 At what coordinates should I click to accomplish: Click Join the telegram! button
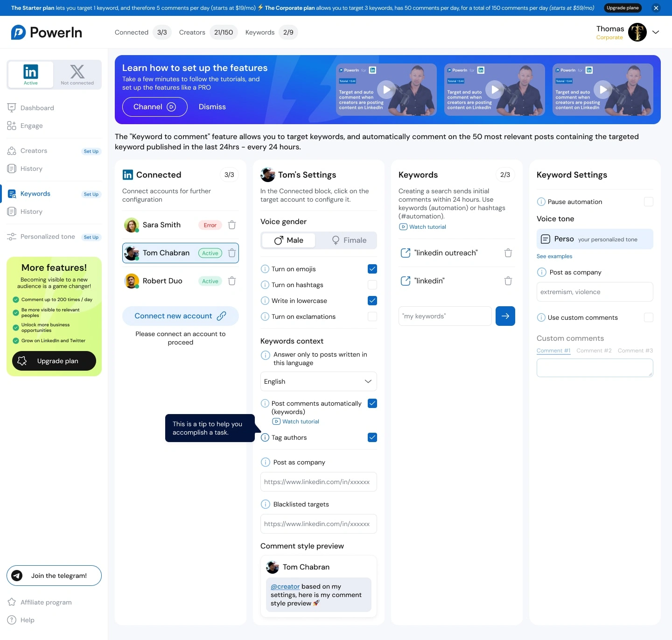coord(54,576)
